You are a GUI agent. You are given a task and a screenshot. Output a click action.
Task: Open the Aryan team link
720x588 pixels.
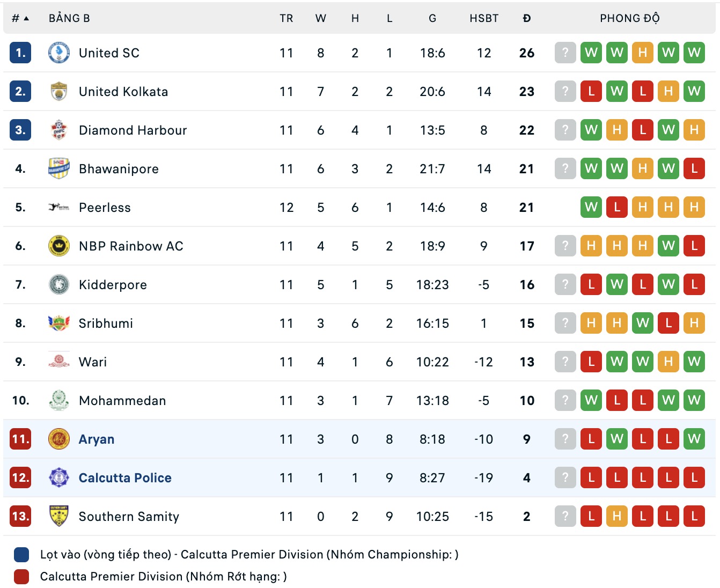point(97,439)
